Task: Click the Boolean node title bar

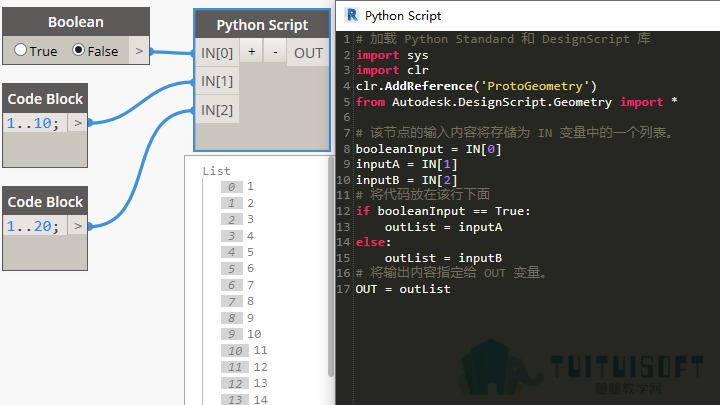Action: point(76,22)
